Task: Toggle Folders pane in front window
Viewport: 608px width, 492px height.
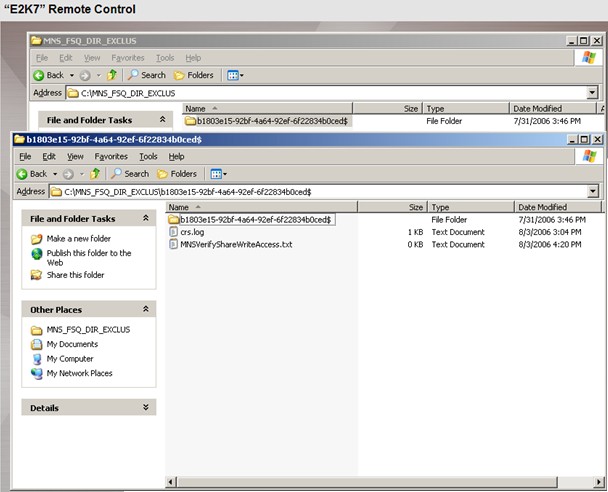Action: click(177, 174)
